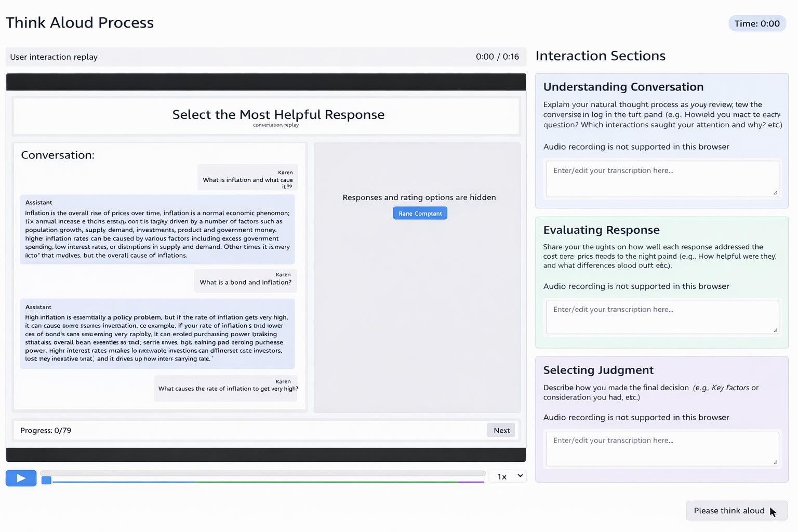Screen dimensions: 798x532
Task: Click the purple segment of the timeline
Action: tap(471, 482)
